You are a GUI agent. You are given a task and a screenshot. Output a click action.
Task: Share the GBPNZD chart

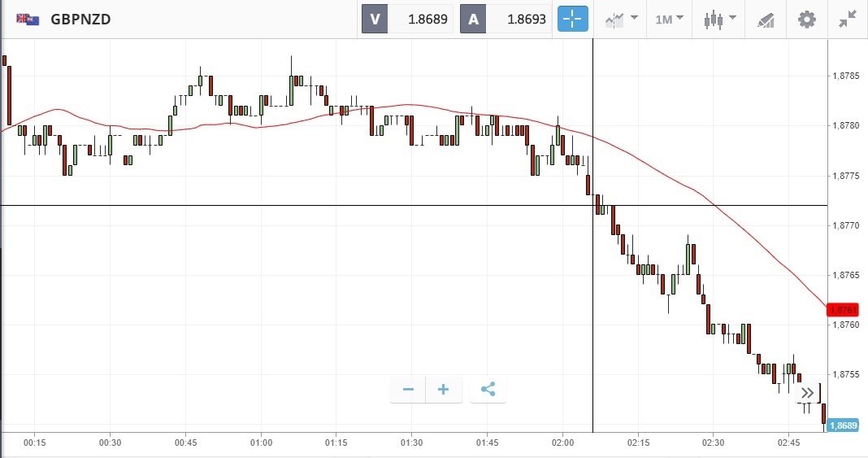tap(488, 390)
